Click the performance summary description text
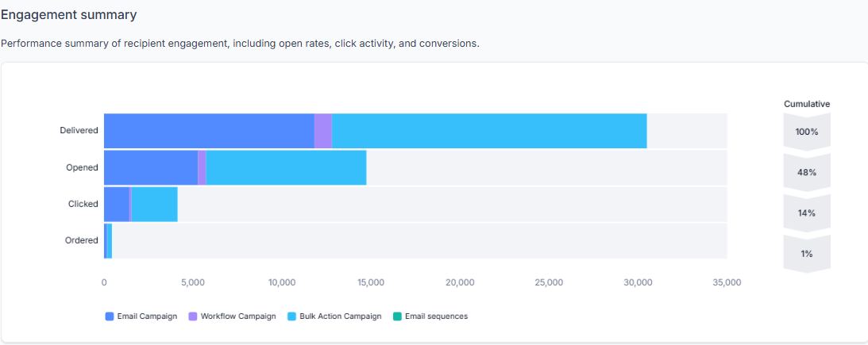The height and width of the screenshot is (345, 868). tap(240, 43)
